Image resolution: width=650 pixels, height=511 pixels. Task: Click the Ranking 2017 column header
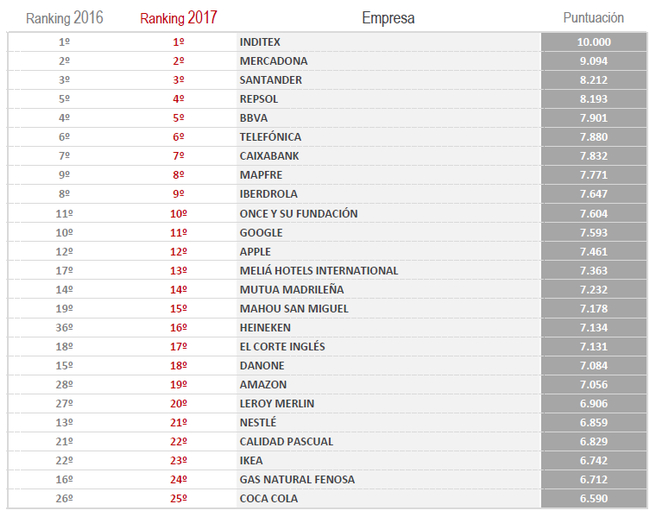pyautogui.click(x=178, y=18)
